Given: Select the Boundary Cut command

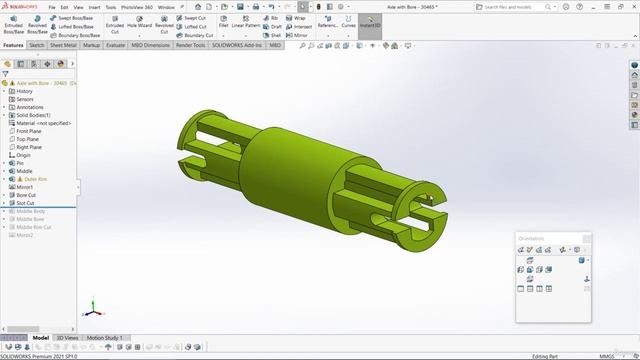Looking at the screenshot, I should tap(195, 35).
